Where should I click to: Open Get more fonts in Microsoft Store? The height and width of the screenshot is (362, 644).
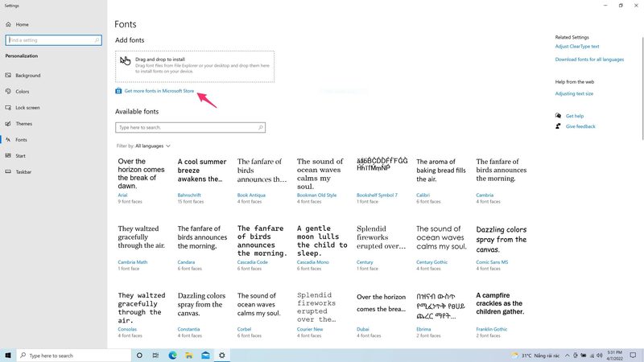click(159, 91)
